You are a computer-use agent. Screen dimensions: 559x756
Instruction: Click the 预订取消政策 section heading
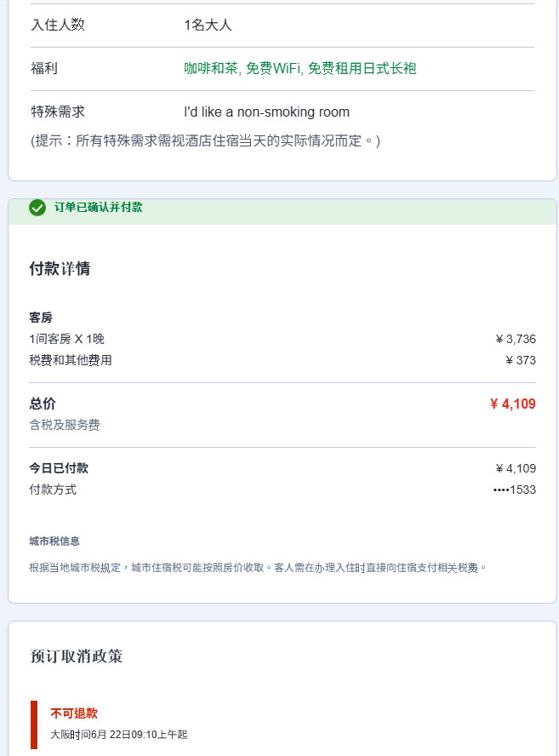[76, 656]
